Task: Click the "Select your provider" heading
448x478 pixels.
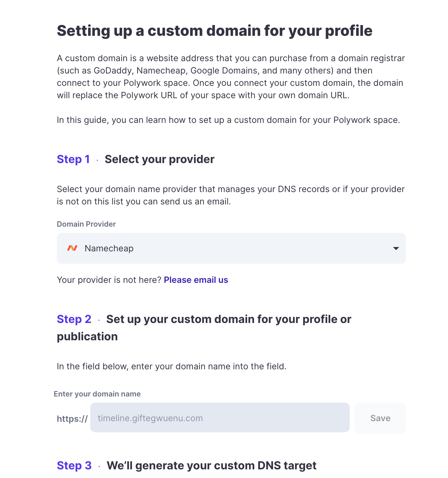Action: [x=159, y=159]
